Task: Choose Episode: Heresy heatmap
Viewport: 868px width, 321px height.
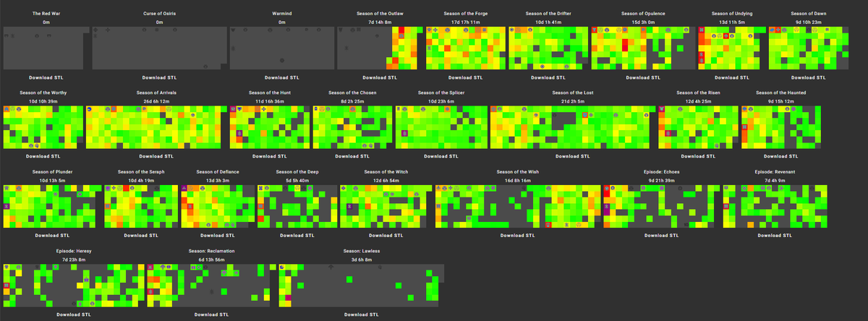Action: click(x=74, y=285)
